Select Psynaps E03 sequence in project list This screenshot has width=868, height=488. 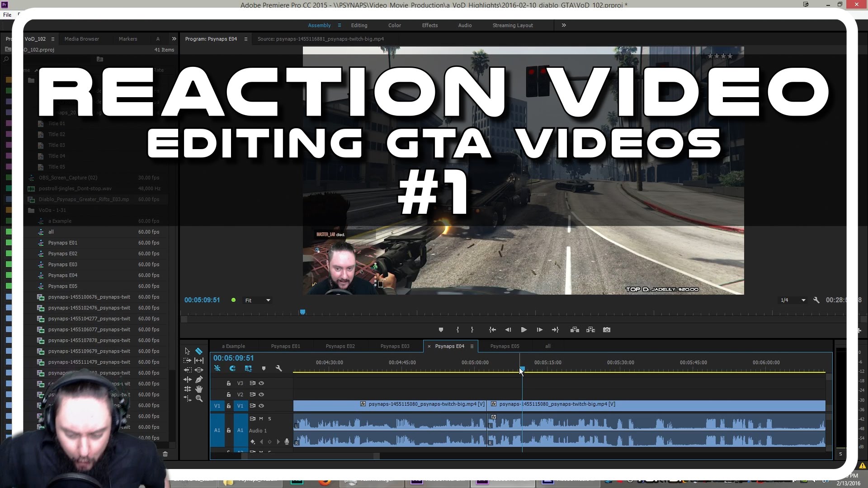click(x=63, y=264)
